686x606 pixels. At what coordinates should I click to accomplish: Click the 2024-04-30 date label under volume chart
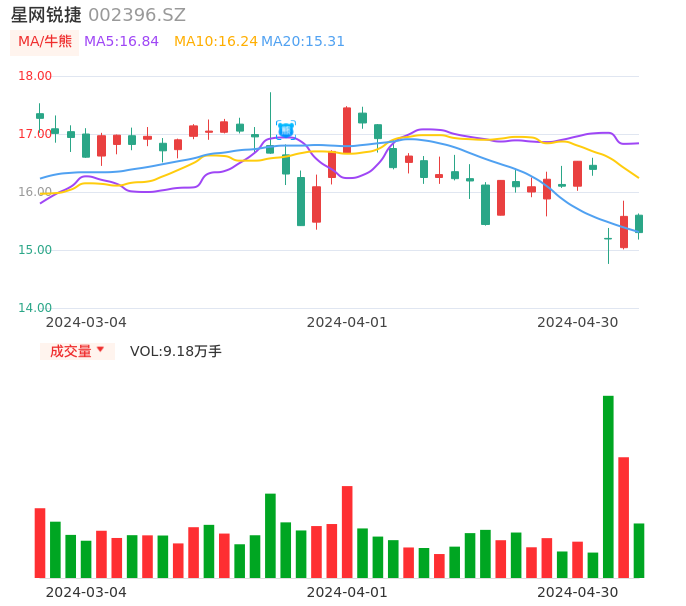click(x=577, y=592)
